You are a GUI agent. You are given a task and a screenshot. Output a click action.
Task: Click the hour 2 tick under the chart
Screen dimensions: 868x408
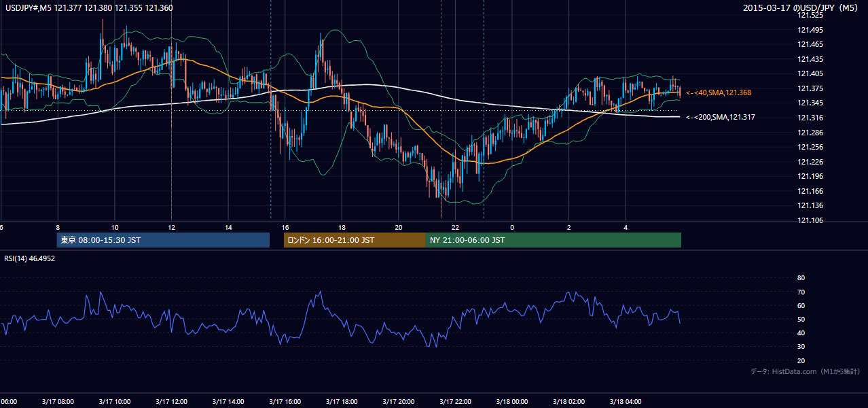point(569,227)
